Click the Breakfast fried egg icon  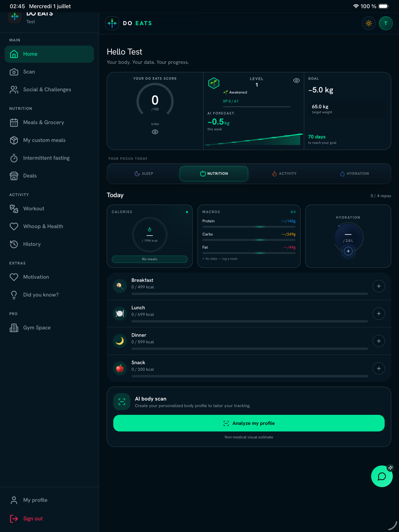pyautogui.click(x=120, y=286)
